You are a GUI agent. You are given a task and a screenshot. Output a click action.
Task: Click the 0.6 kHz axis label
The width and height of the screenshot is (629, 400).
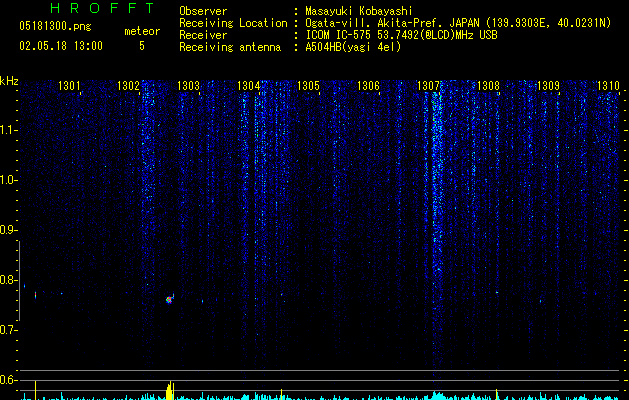click(8, 380)
